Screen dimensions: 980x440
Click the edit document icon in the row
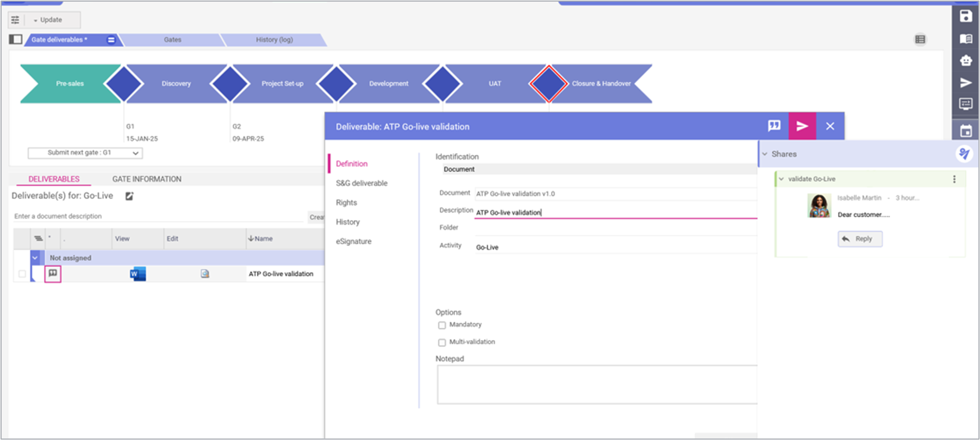click(x=205, y=274)
